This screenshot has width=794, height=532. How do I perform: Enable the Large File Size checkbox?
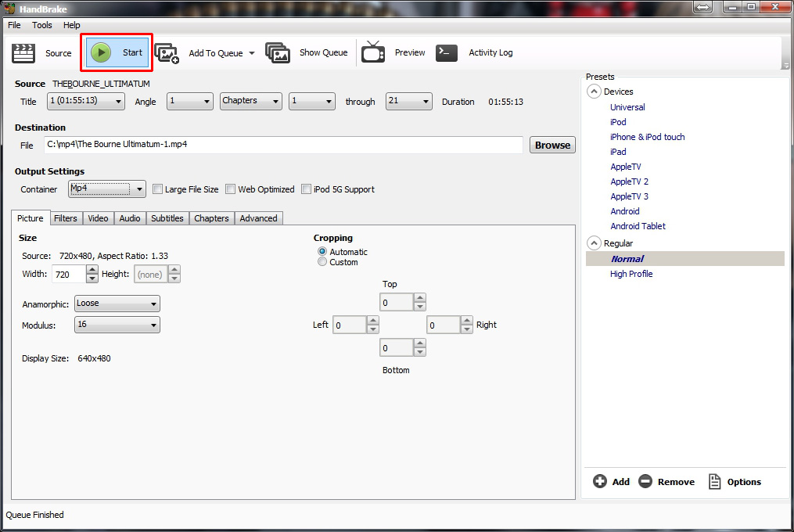tap(157, 189)
